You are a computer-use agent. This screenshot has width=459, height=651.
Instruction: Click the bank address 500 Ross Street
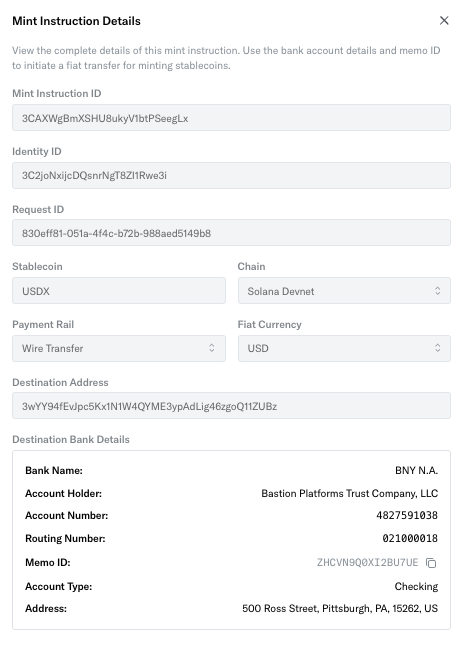pyautogui.click(x=340, y=609)
